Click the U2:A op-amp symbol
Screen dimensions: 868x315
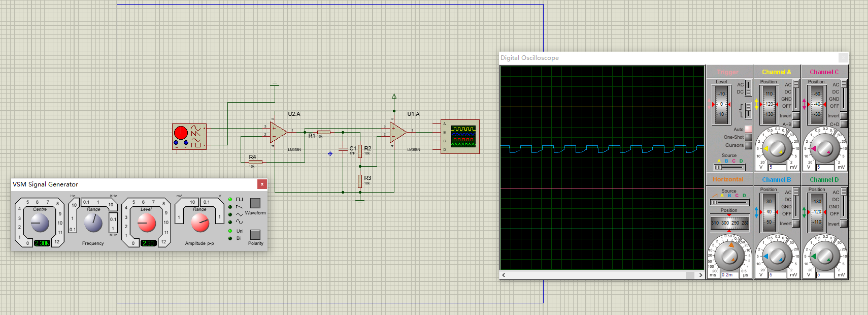[x=278, y=132]
